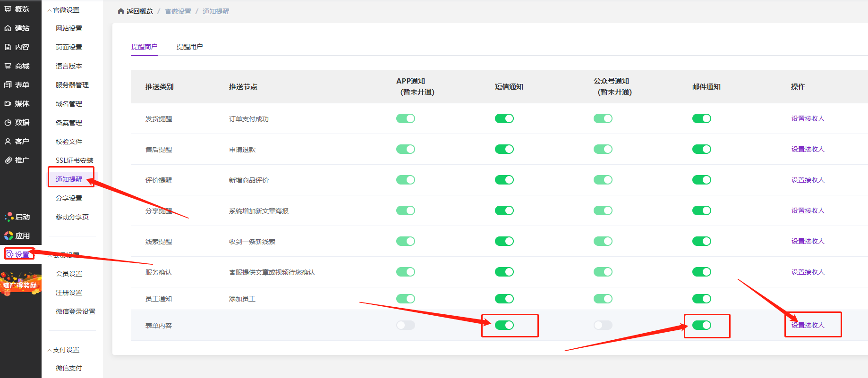Image resolution: width=868 pixels, height=378 pixels.
Task: Disable 邮件通知 switch for 表单内容 row
Action: coord(701,325)
